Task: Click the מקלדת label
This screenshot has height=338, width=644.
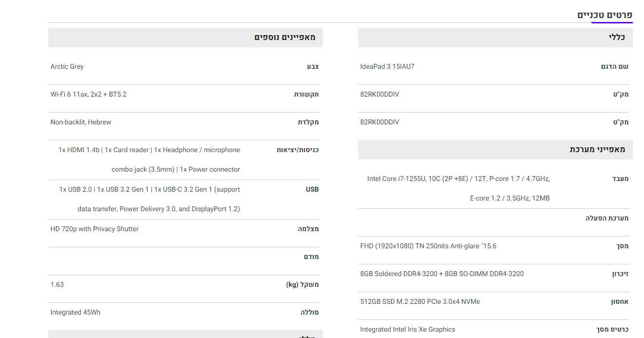Action: 308,122
